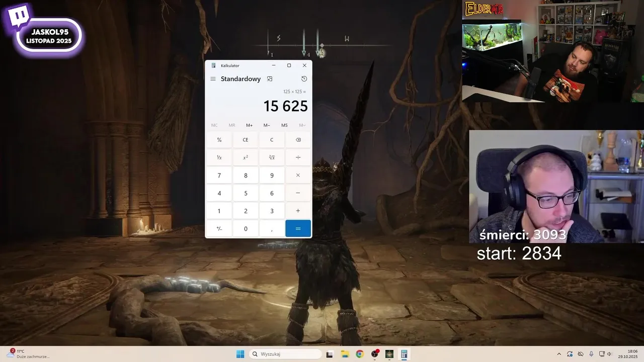Open weather widget showing 11°C
This screenshot has width=644, height=362.
(28, 354)
